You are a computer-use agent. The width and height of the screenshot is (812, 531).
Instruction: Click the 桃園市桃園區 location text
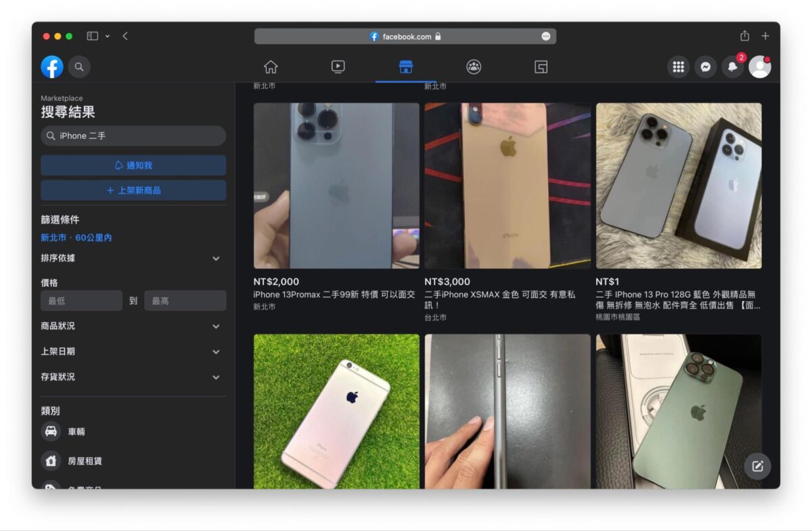point(618,317)
